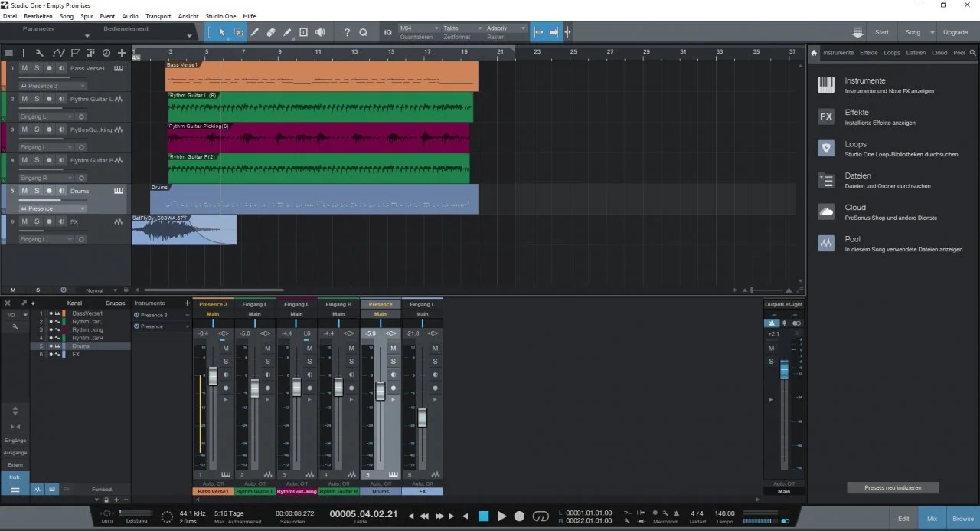Open the Transport menu

pyautogui.click(x=158, y=15)
